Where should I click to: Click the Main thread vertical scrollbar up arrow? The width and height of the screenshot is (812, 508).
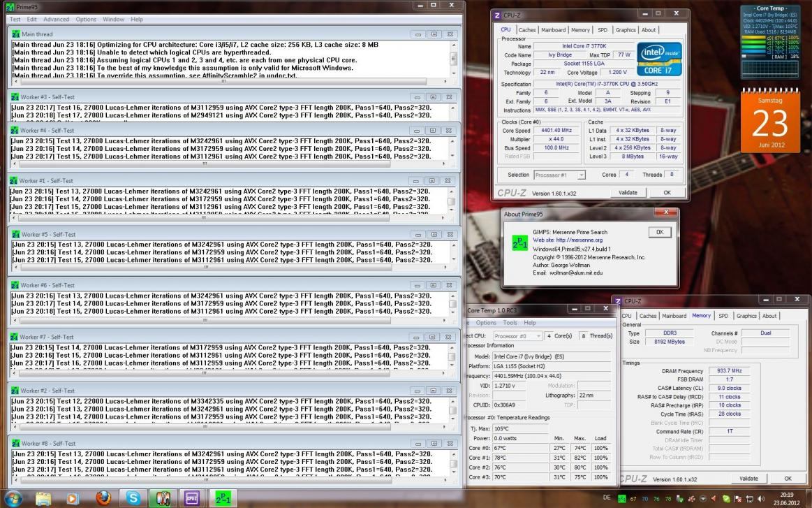pyautogui.click(x=454, y=45)
